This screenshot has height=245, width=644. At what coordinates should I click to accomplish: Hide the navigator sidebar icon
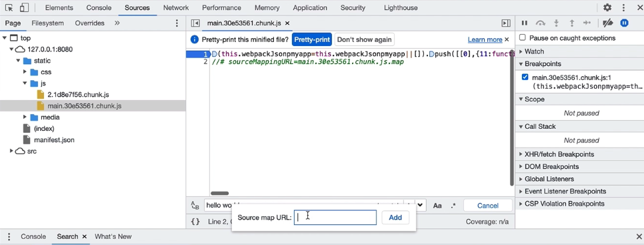tap(195, 23)
